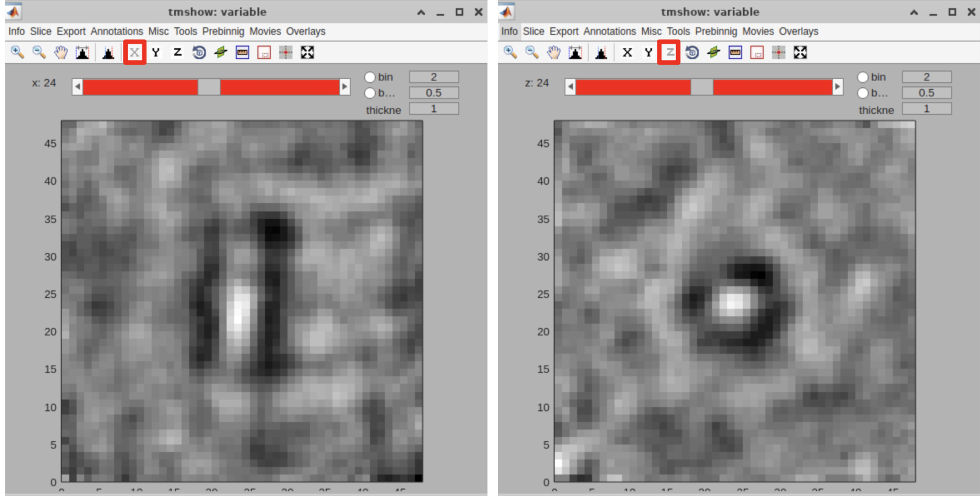The width and height of the screenshot is (980, 499).
Task: Select the pan hand tool in right window
Action: [x=554, y=52]
